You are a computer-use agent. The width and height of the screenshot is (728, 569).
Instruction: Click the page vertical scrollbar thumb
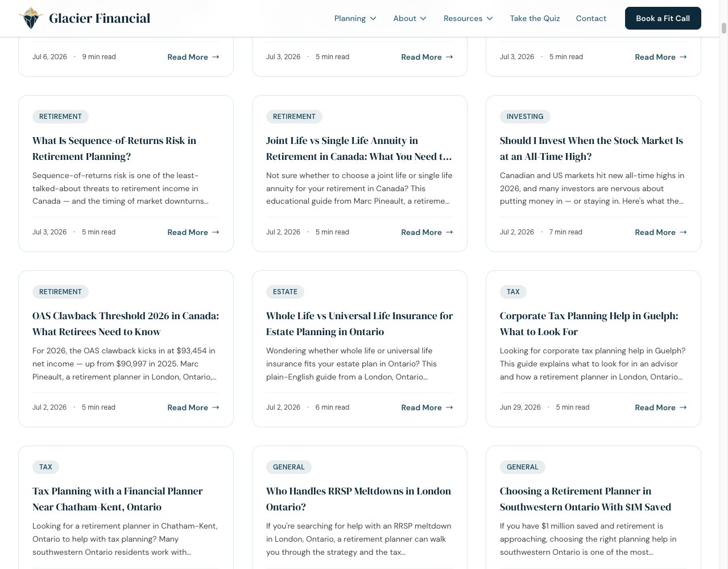(724, 28)
